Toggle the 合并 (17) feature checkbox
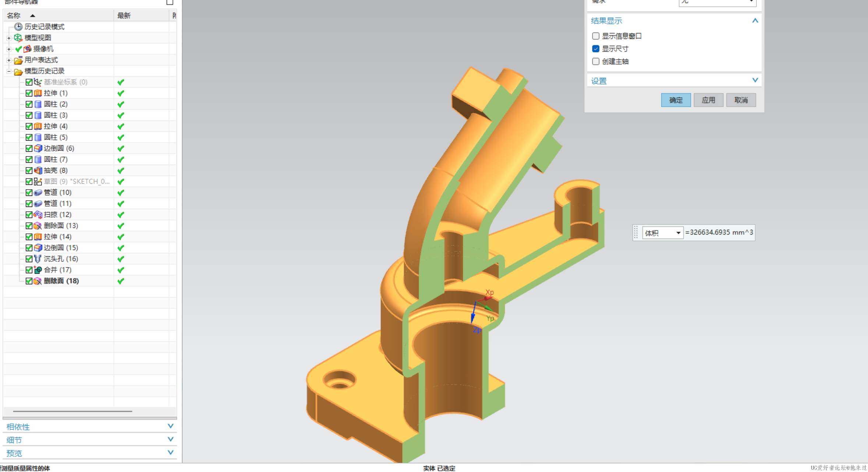The image size is (868, 472). tap(29, 270)
